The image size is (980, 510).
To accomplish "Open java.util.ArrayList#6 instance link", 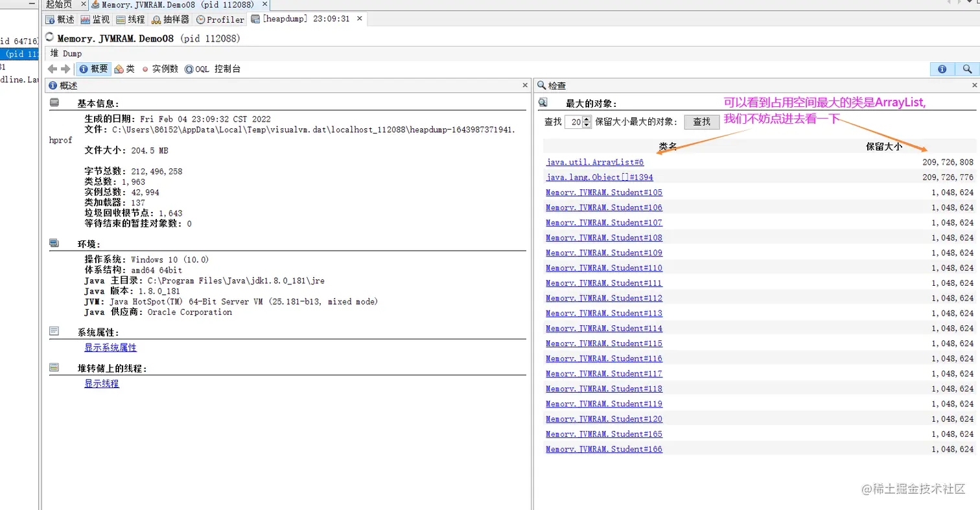I will (595, 162).
